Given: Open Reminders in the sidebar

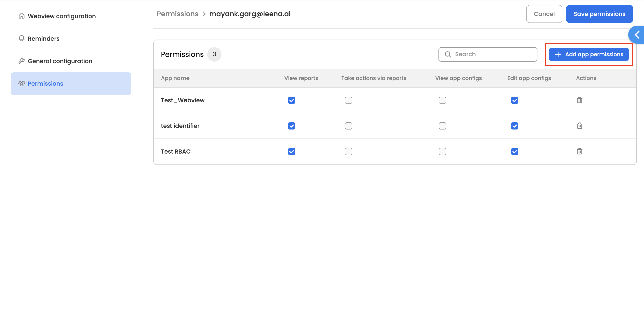Looking at the screenshot, I should [x=43, y=38].
